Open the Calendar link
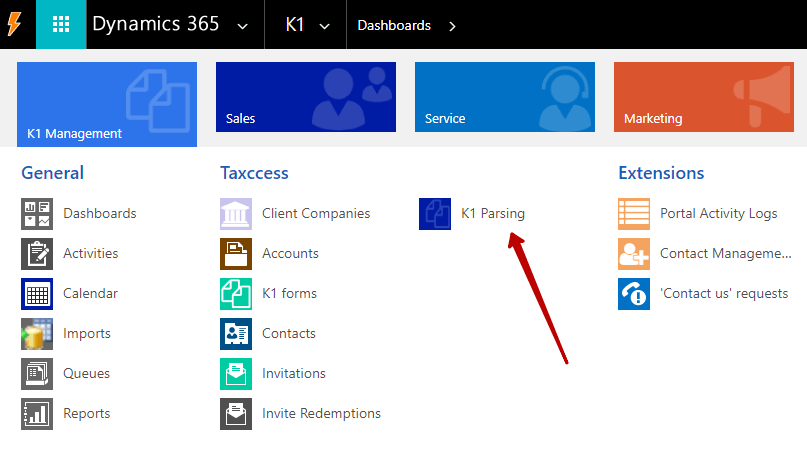 91,293
